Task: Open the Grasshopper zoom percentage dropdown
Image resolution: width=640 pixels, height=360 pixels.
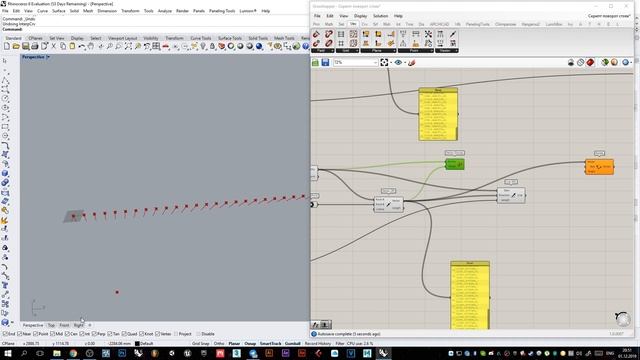Action: click(375, 62)
